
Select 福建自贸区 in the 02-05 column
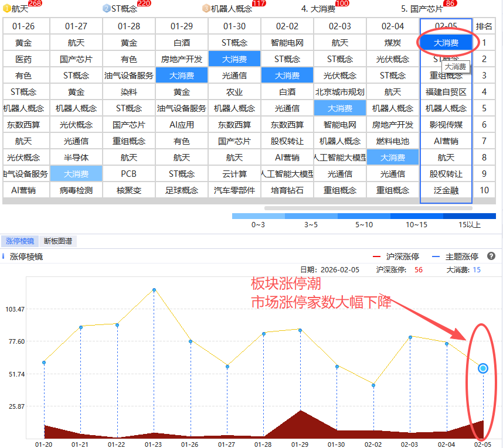pyautogui.click(x=446, y=92)
